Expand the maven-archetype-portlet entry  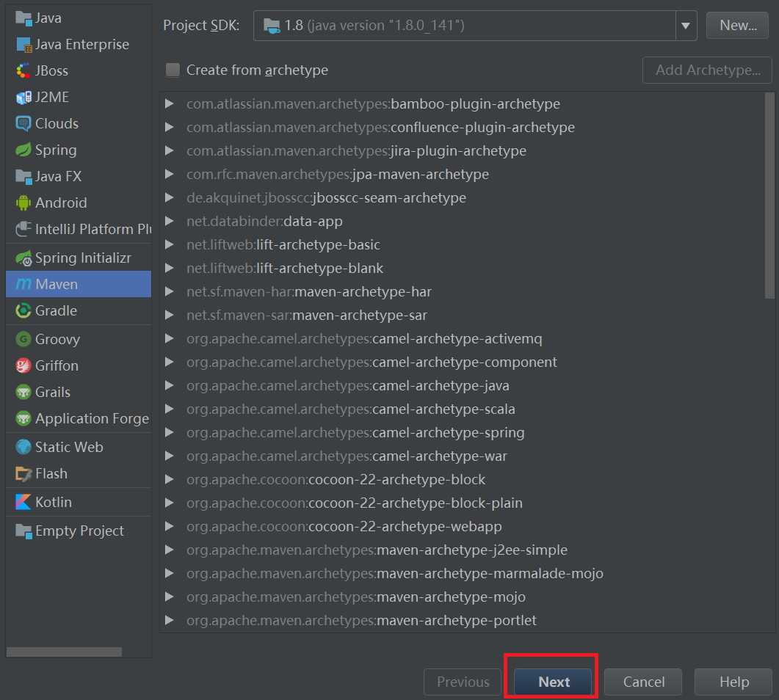click(x=170, y=620)
